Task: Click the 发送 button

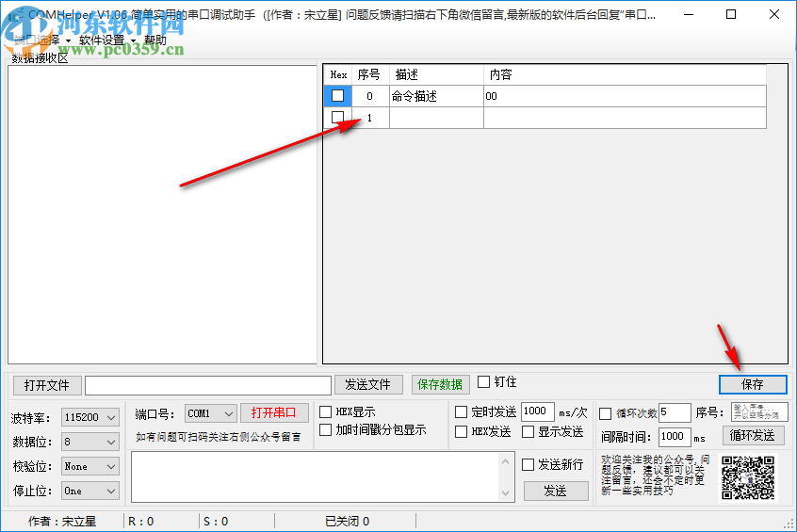Action: (556, 491)
